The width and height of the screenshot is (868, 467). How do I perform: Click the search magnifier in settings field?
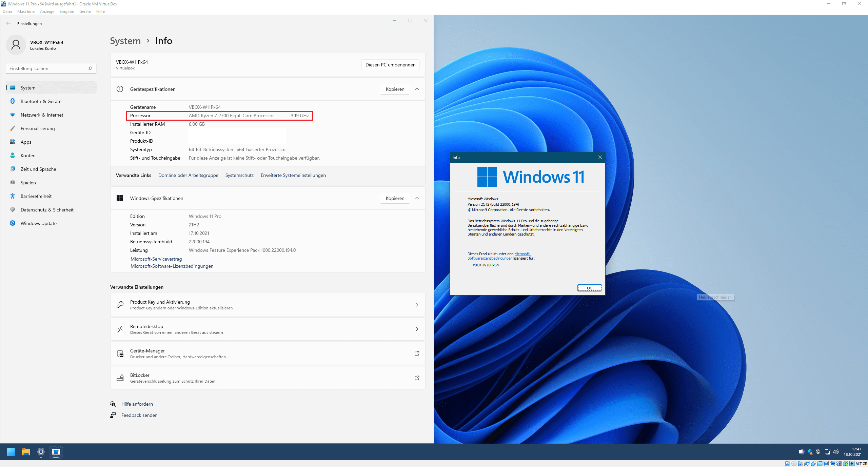(x=90, y=68)
